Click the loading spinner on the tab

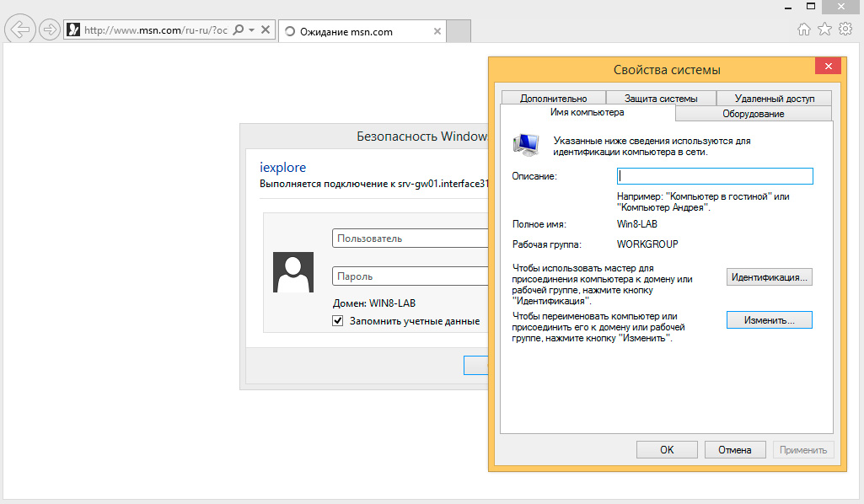coord(290,31)
